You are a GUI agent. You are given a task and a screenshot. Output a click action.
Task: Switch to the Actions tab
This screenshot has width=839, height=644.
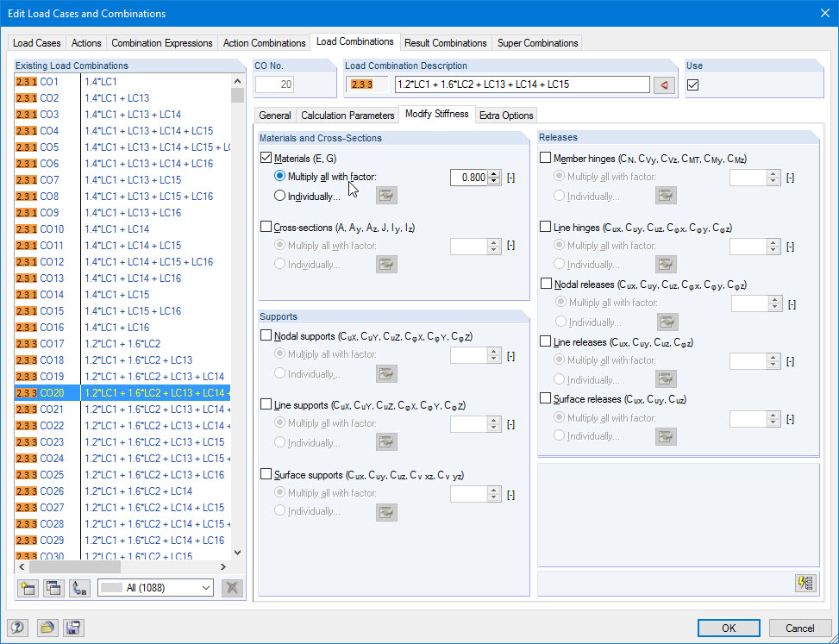tap(86, 43)
